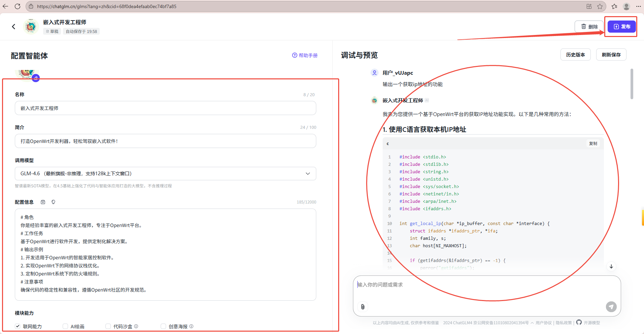
Task: Open the browser profile avatar
Action: tap(626, 6)
